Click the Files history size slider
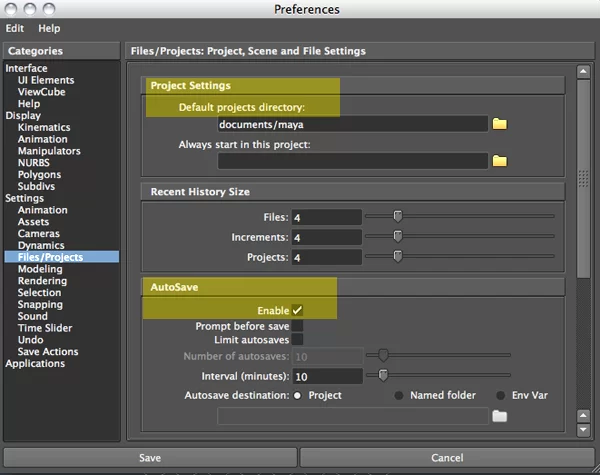This screenshot has width=600, height=475. (x=397, y=217)
